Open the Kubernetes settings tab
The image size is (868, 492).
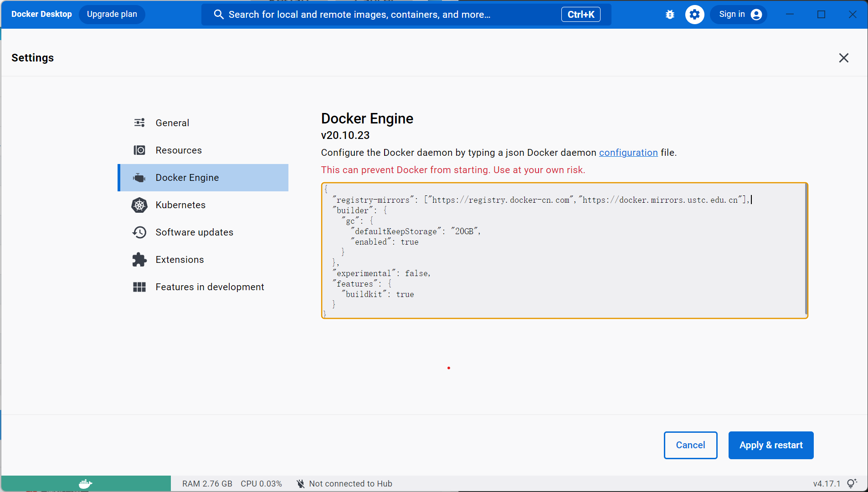(x=203, y=205)
